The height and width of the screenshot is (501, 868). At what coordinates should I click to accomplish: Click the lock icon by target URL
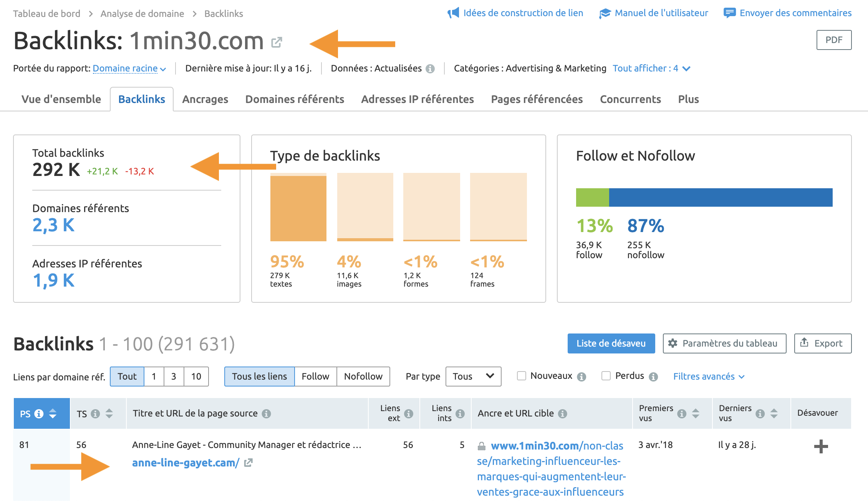click(481, 446)
